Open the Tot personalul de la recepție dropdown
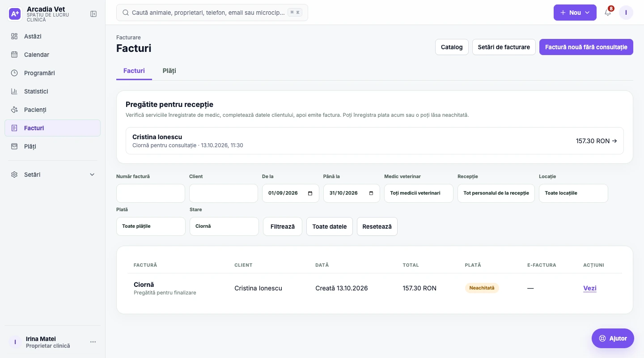 (x=496, y=193)
